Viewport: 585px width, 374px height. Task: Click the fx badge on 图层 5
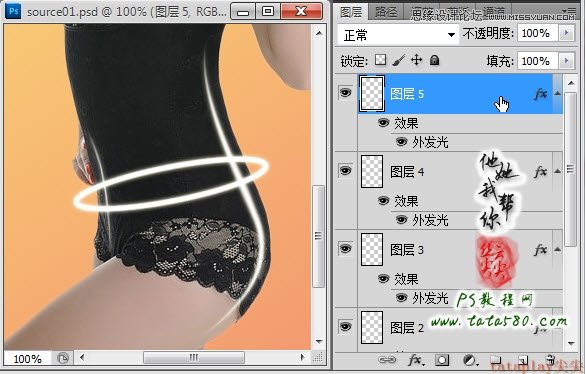541,94
